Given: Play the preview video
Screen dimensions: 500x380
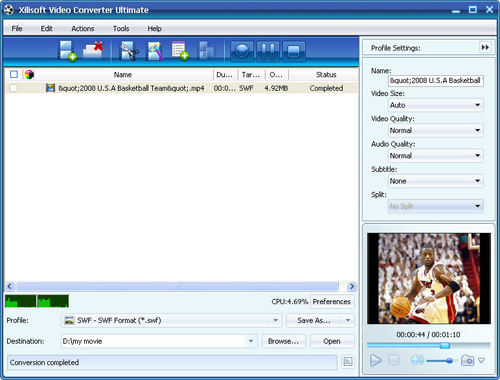Looking at the screenshot, I should (376, 360).
